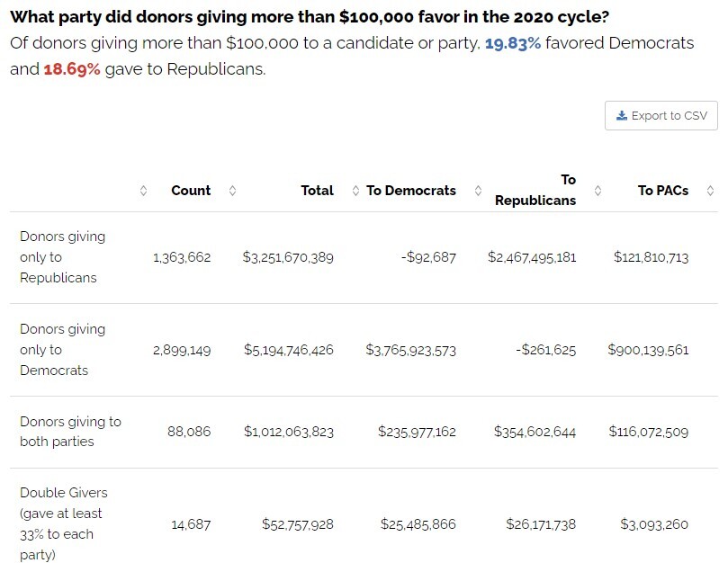The height and width of the screenshot is (563, 728).
Task: Click the $5,194,746,426 total cell
Action: click(288, 350)
